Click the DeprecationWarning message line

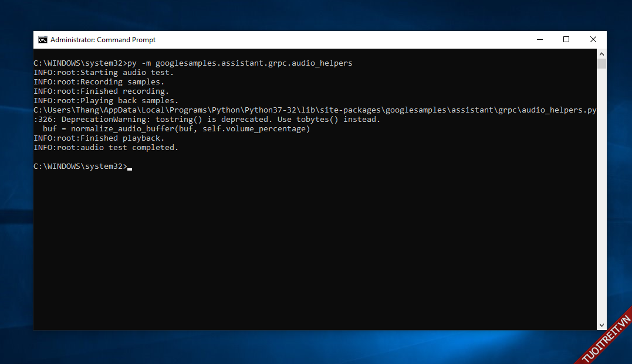pyautogui.click(x=207, y=120)
